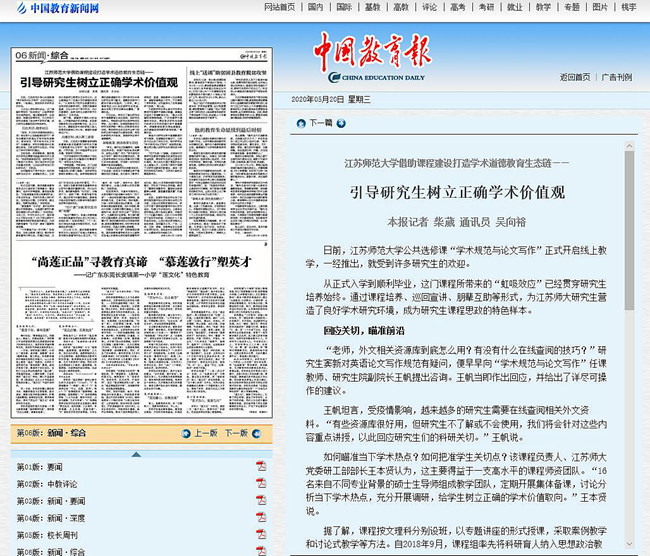The height and width of the screenshot is (556, 650).
Task: Open the 图片 section in top navigation
Action: pyautogui.click(x=599, y=7)
